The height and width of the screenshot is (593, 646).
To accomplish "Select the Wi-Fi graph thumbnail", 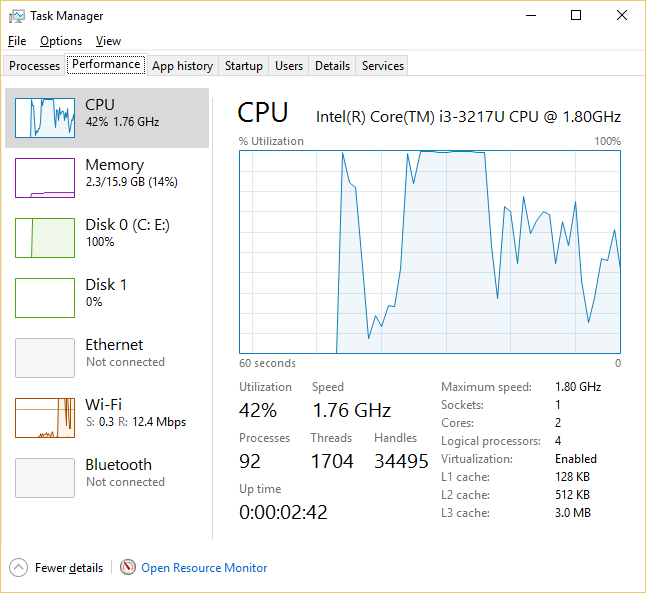I will (x=45, y=418).
